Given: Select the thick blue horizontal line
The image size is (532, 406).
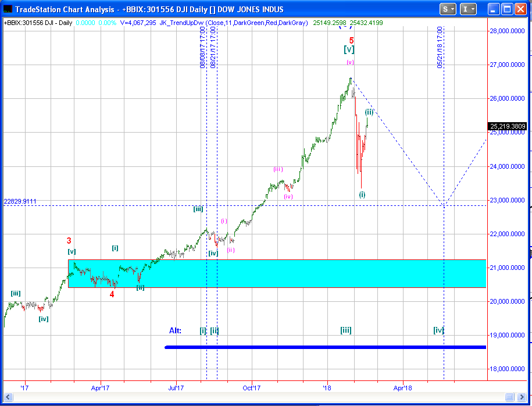Looking at the screenshot, I should click(325, 347).
